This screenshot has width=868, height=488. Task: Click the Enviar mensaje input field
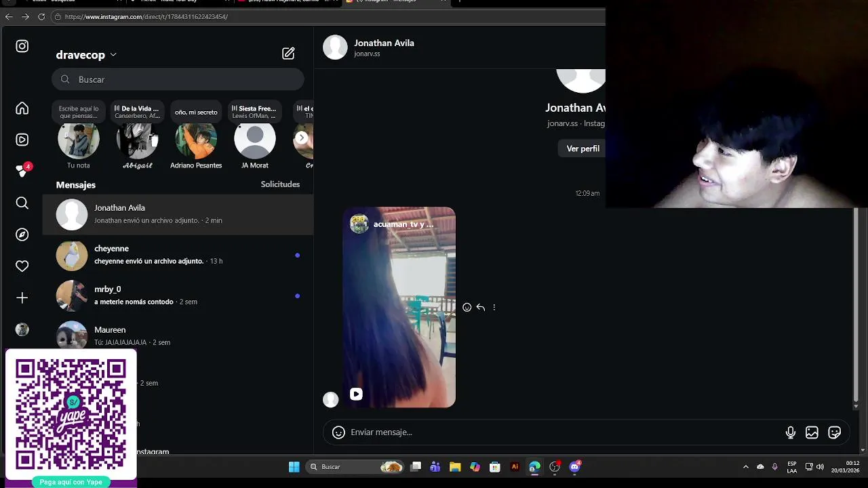(563, 432)
